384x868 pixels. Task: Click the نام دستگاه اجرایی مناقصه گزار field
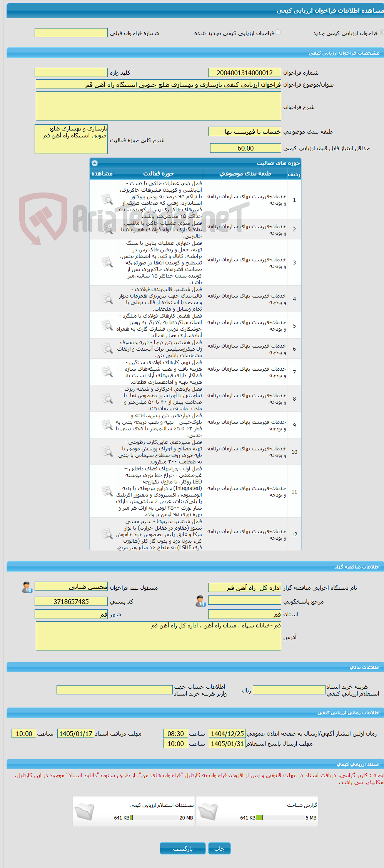[245, 587]
